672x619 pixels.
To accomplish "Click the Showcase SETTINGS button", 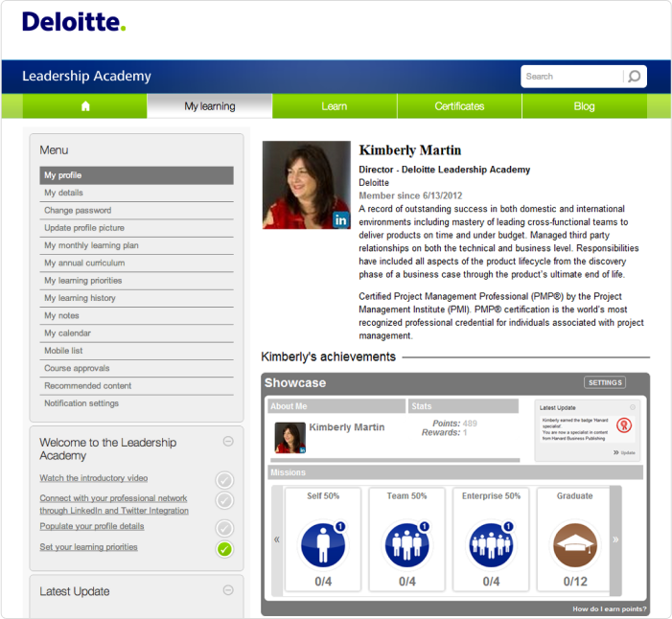I will 605,382.
